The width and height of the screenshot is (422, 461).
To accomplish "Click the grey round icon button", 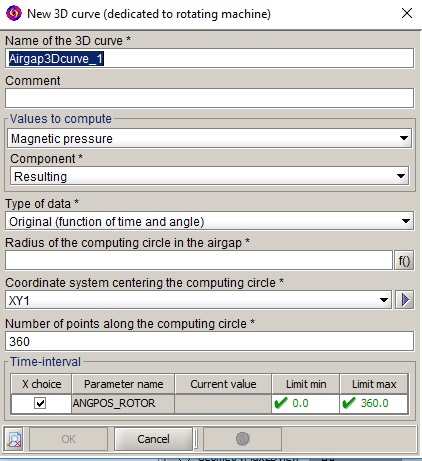I will [x=242, y=439].
